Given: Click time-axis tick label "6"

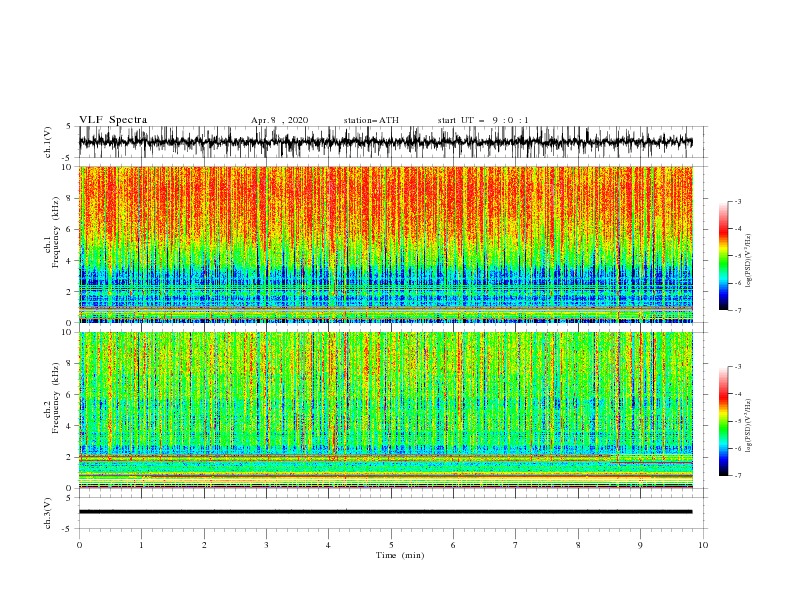Looking at the screenshot, I should 453,545.
